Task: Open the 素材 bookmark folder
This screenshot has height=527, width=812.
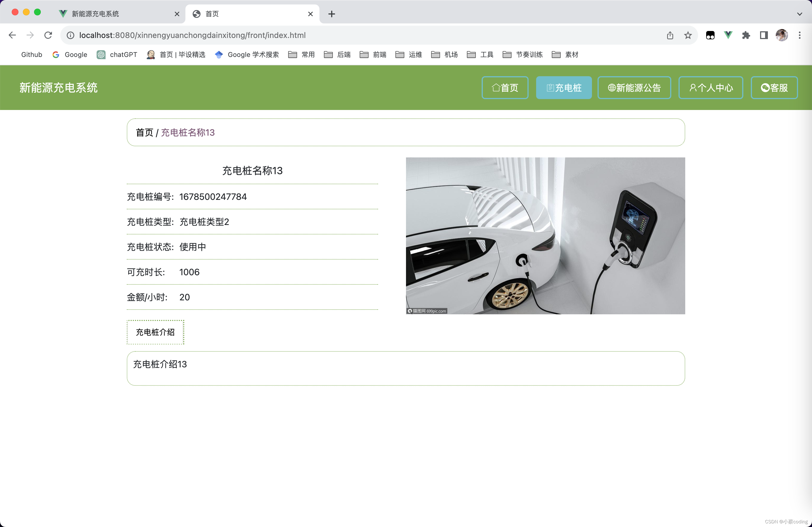Action: pos(565,55)
